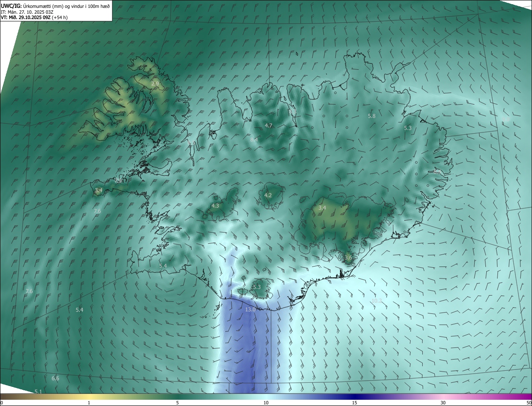Screen dimensions: 532x406
Task: Click the colorbar tick label 5
Action: 177,403
